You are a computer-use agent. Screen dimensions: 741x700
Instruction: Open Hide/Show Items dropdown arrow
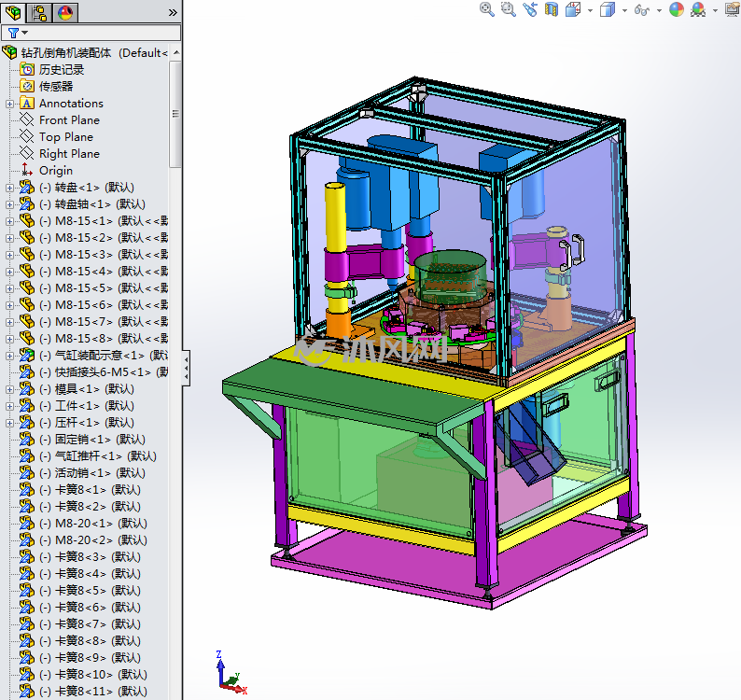[659, 10]
